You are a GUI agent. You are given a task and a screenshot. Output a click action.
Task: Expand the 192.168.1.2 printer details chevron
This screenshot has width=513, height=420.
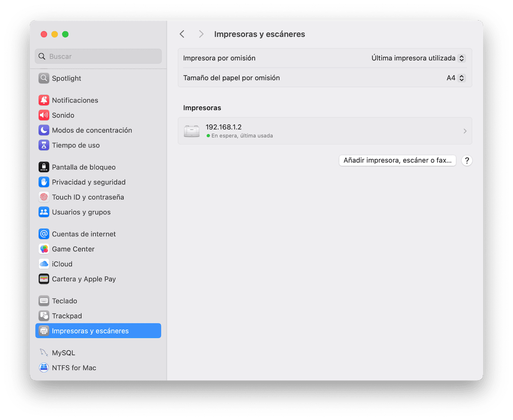coord(464,131)
